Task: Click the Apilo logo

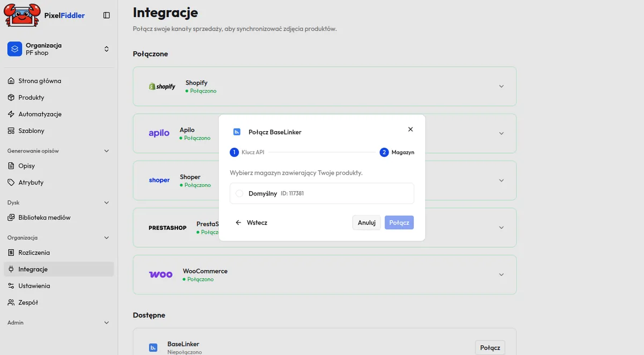Action: (x=159, y=133)
